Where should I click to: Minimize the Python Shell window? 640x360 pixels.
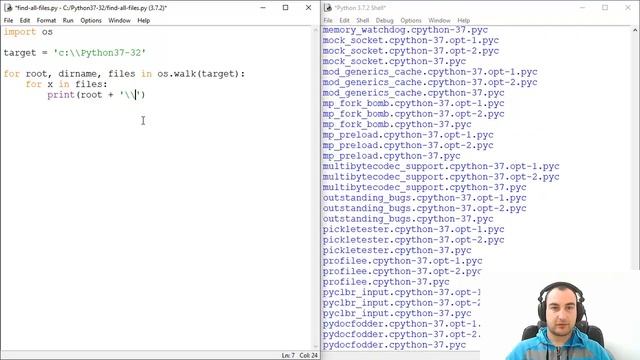(x=582, y=8)
